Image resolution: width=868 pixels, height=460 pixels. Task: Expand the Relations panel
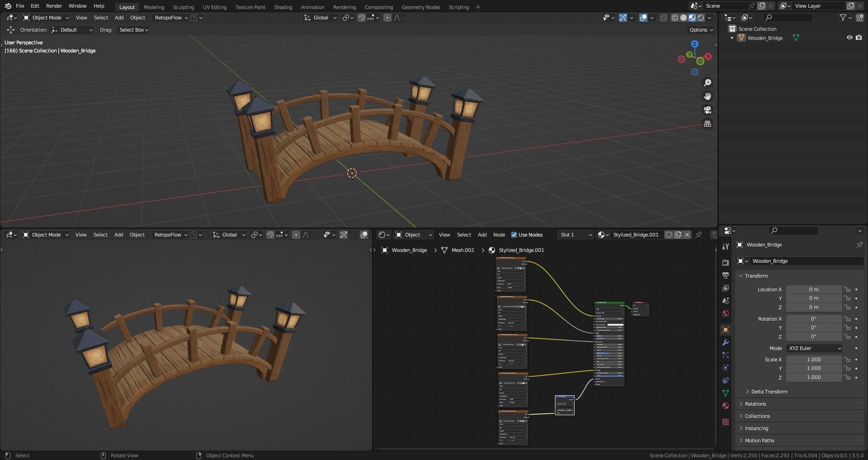click(x=741, y=404)
